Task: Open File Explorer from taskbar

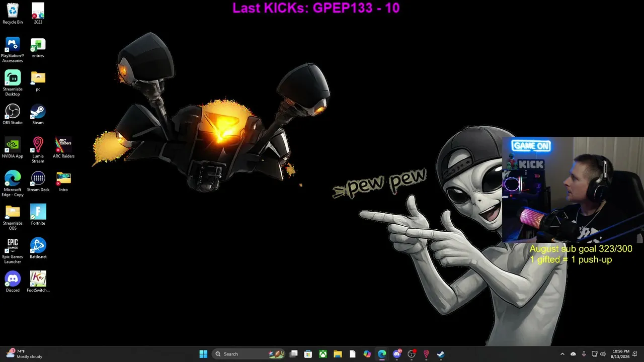Action: pyautogui.click(x=338, y=354)
